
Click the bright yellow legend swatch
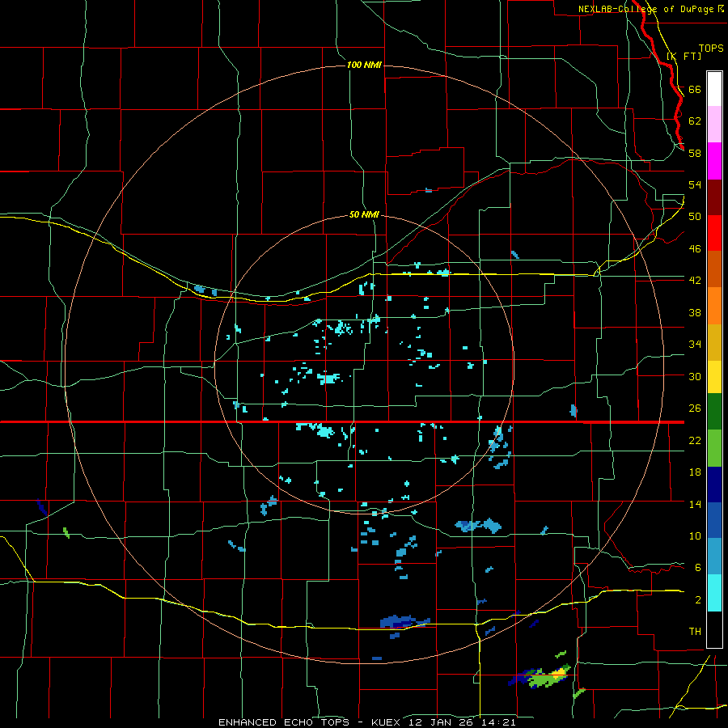(714, 377)
